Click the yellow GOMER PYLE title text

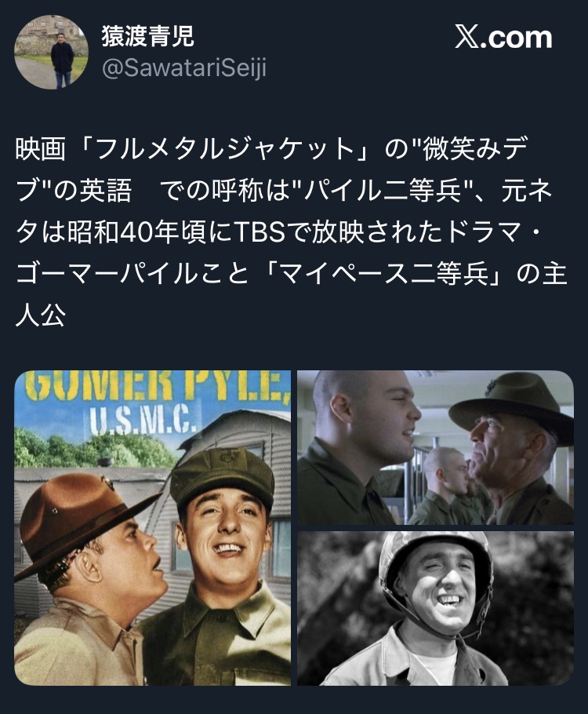158,386
